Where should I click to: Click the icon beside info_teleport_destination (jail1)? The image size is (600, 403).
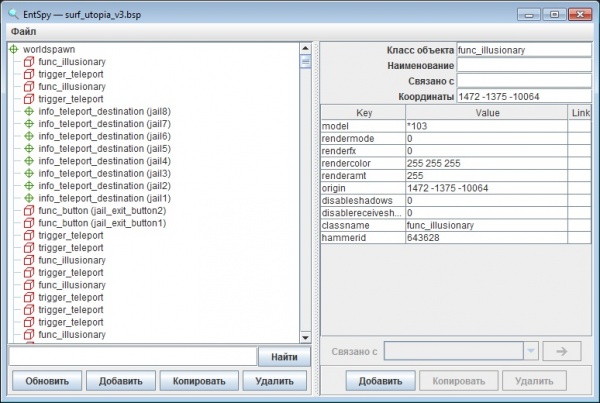29,198
